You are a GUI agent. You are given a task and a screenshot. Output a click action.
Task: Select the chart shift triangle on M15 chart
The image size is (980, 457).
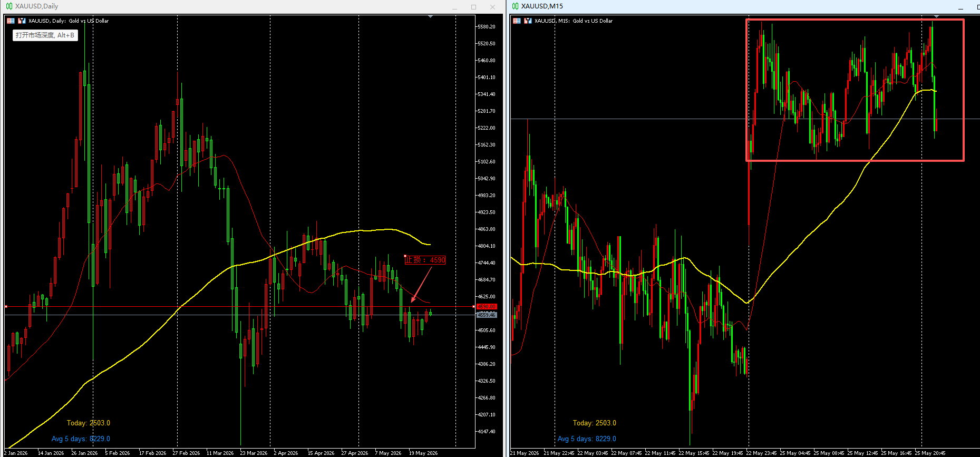click(x=936, y=17)
